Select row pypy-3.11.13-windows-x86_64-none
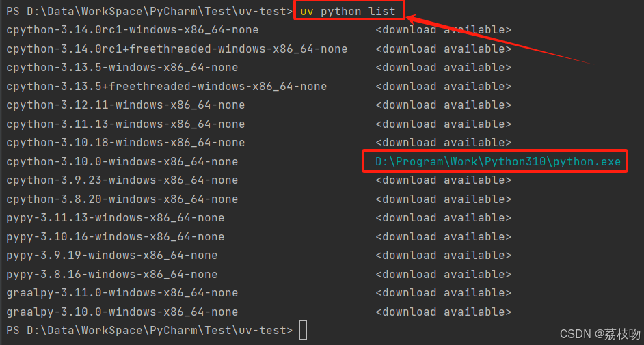Screen dimensions: 644x345 point(115,217)
